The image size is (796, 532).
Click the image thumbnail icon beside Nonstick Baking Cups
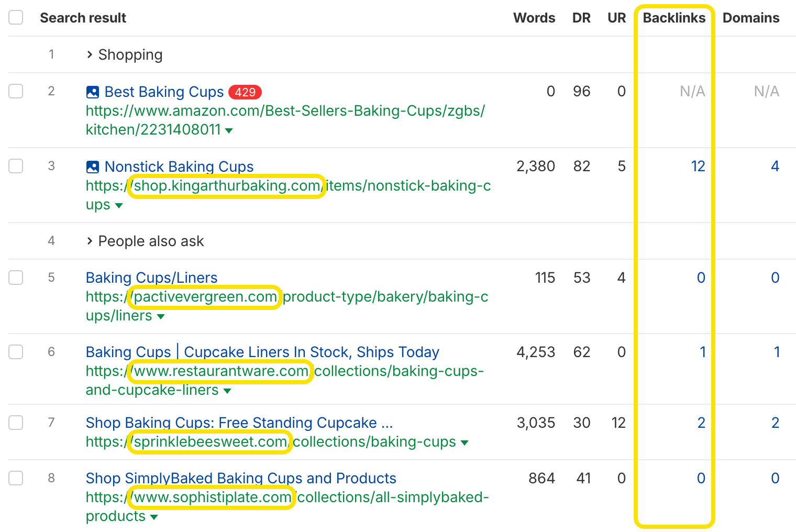pos(92,167)
